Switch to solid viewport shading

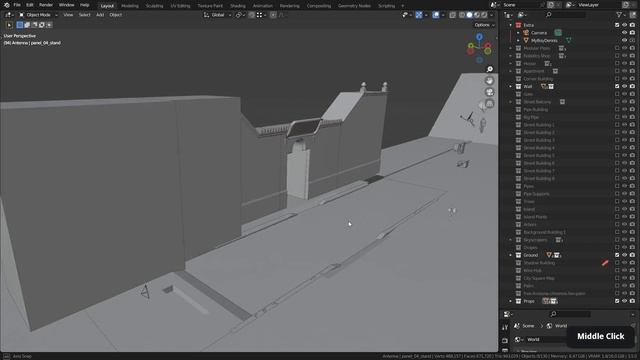469,15
